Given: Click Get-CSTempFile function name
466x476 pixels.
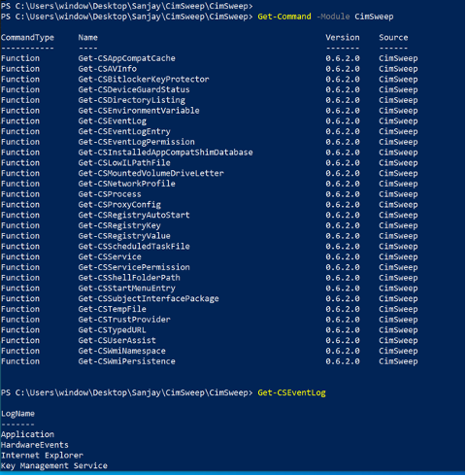Looking at the screenshot, I should [112, 309].
